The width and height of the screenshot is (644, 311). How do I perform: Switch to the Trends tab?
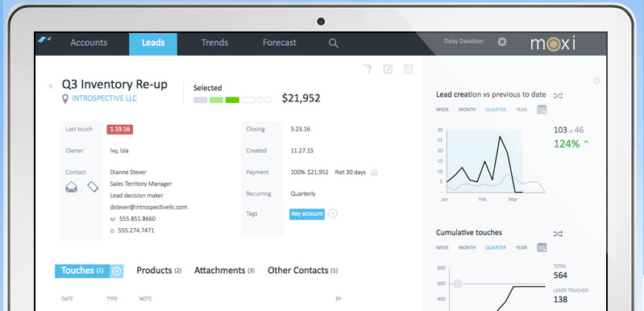coord(214,43)
